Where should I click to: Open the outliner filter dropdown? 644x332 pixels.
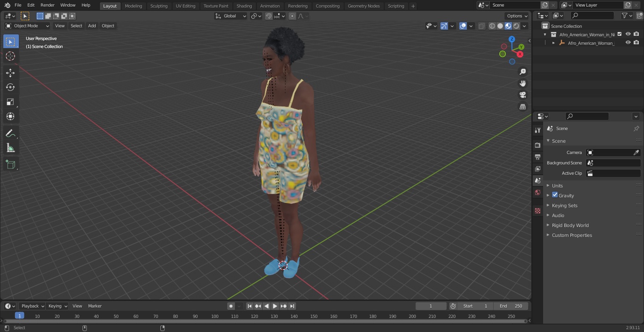pos(627,16)
